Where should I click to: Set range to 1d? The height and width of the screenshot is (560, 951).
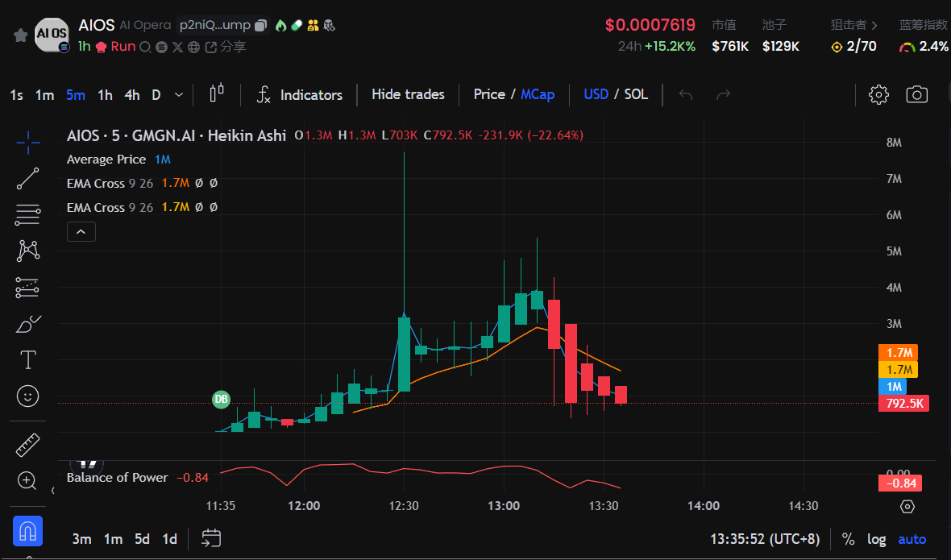click(x=170, y=539)
